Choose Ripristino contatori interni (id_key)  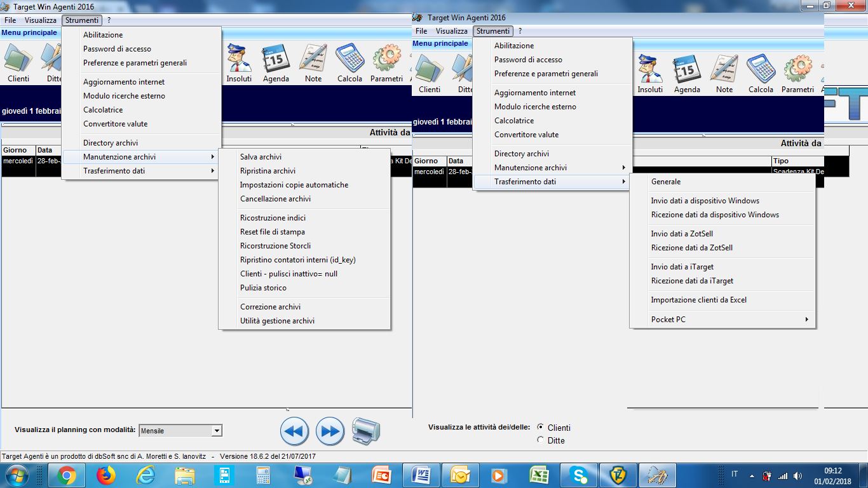304,260
